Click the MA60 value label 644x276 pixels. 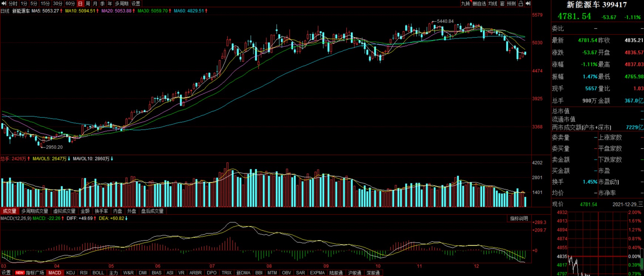190,11
